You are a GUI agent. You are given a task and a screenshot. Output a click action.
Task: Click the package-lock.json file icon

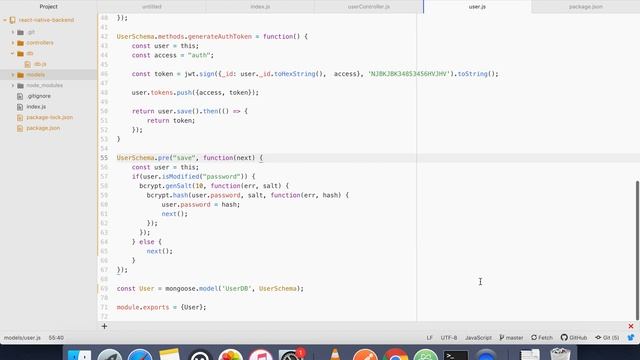pos(20,117)
